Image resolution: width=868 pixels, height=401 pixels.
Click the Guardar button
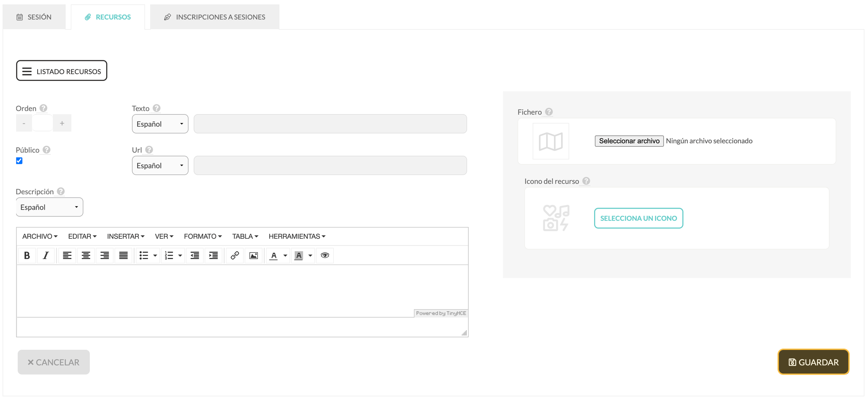point(813,362)
